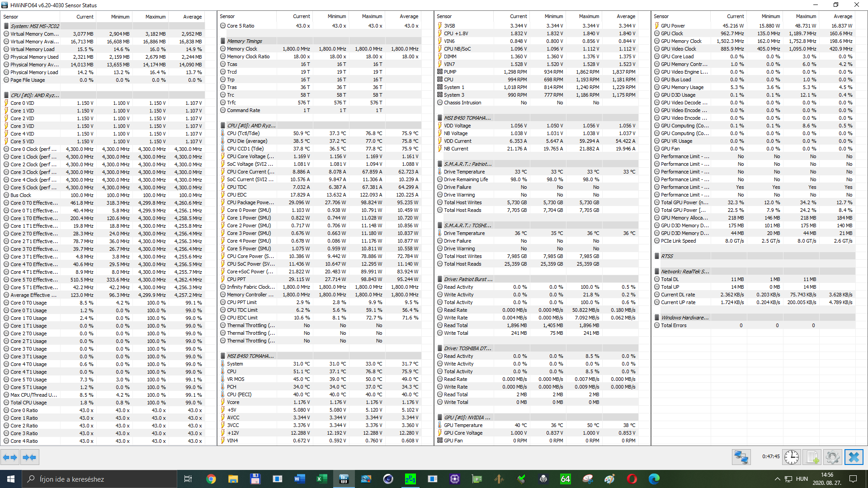Click the shrink columns arrows button
This screenshot has width=868, height=488.
[29, 457]
